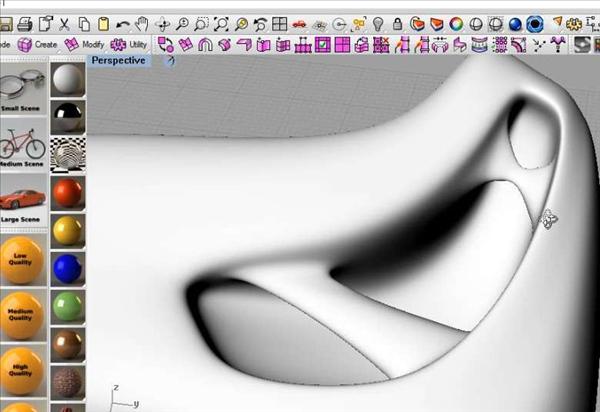
Task: Click the Undo arrow icon
Action: (x=123, y=25)
